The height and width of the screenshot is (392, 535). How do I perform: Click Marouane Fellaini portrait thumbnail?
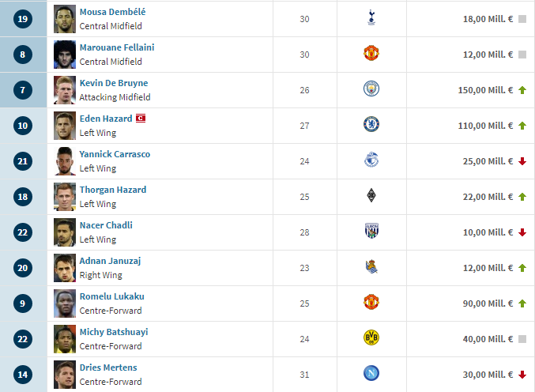click(x=65, y=55)
